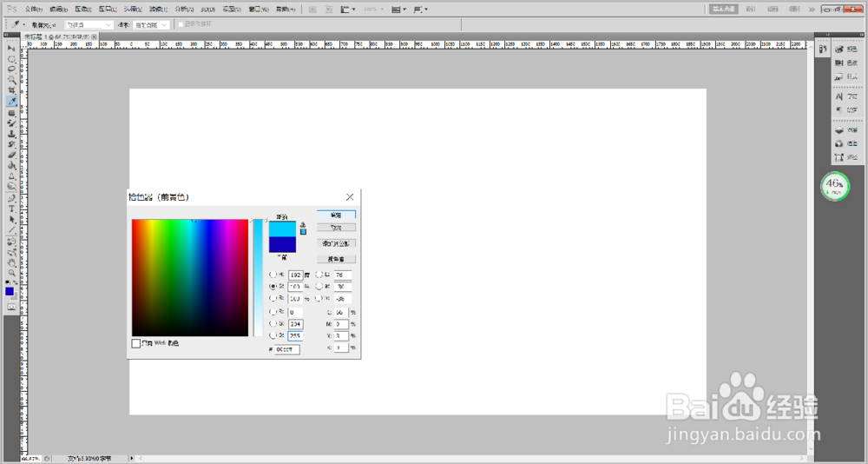
Task: Pick a color in the spectrum field
Action: (x=190, y=278)
